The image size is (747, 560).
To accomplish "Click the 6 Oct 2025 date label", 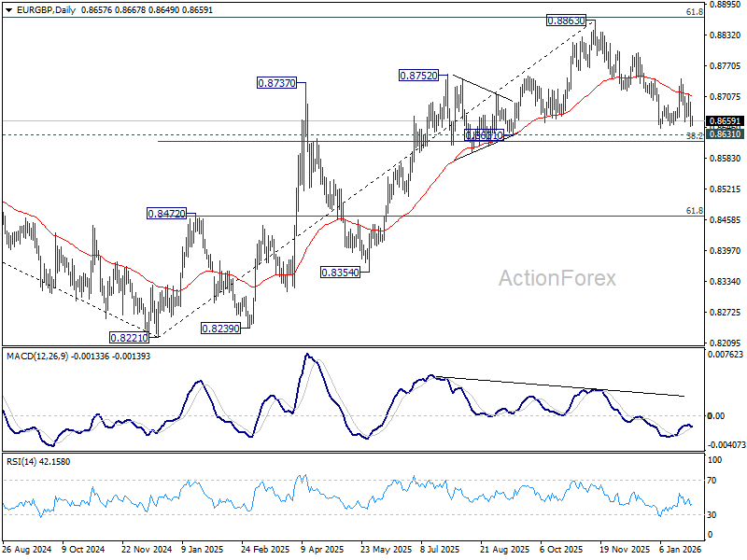I will tap(561, 549).
